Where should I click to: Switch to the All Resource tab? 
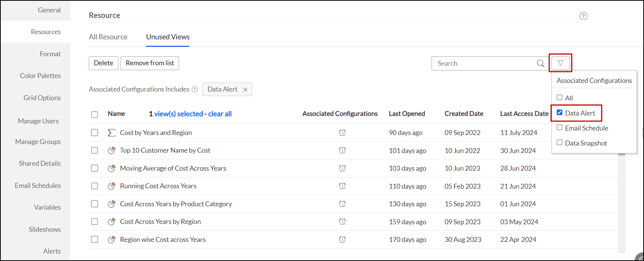[x=108, y=37]
